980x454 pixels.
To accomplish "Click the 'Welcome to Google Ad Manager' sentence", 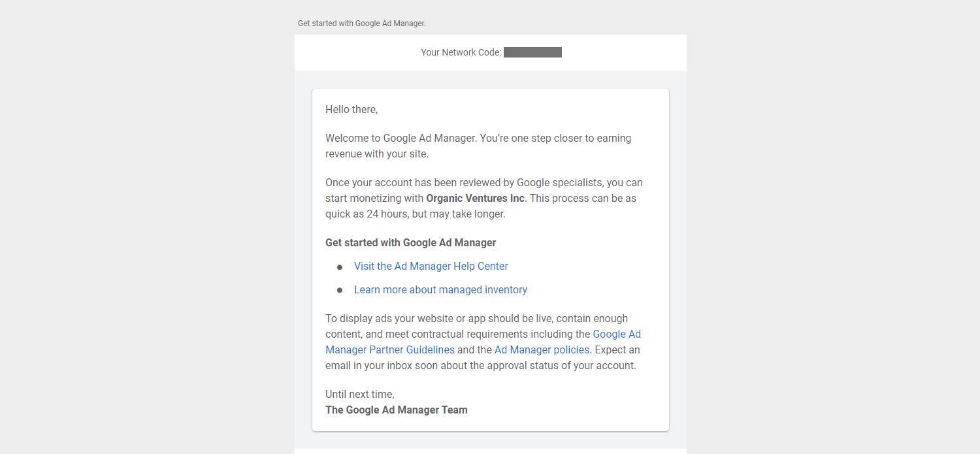I will (x=400, y=138).
